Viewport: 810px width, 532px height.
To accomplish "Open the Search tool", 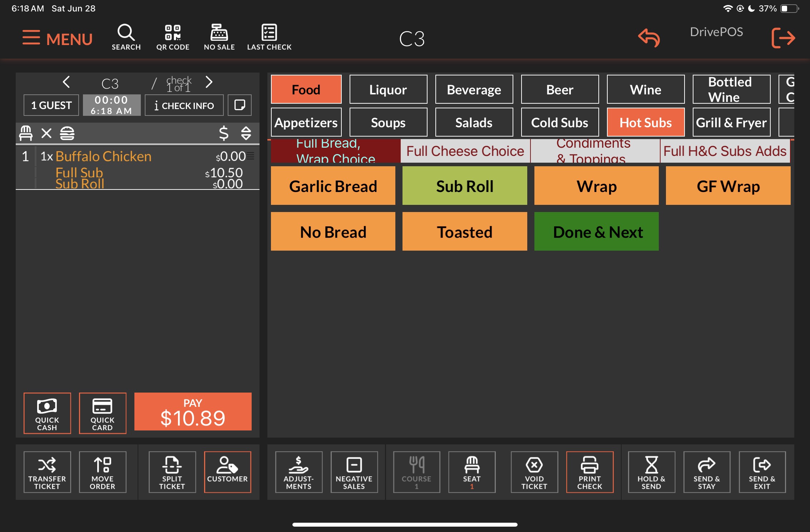I will coord(126,37).
